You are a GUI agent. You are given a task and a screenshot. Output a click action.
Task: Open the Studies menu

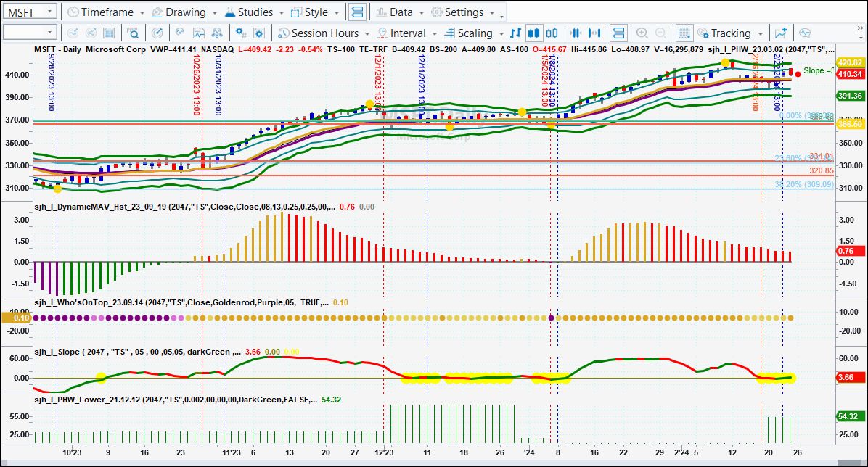[254, 12]
